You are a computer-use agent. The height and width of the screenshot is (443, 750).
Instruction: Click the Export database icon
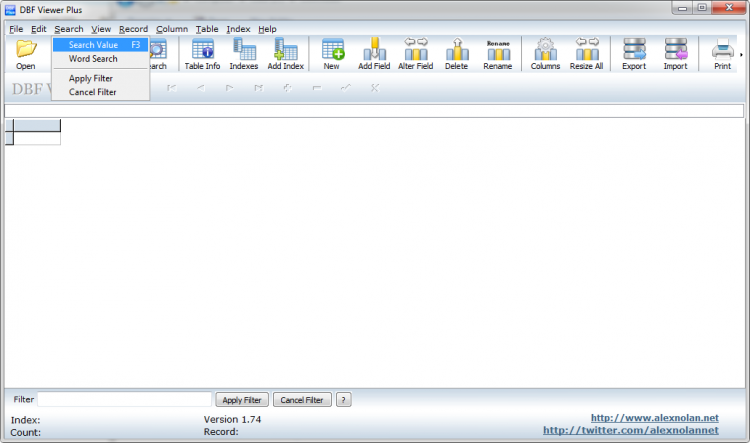tap(634, 54)
